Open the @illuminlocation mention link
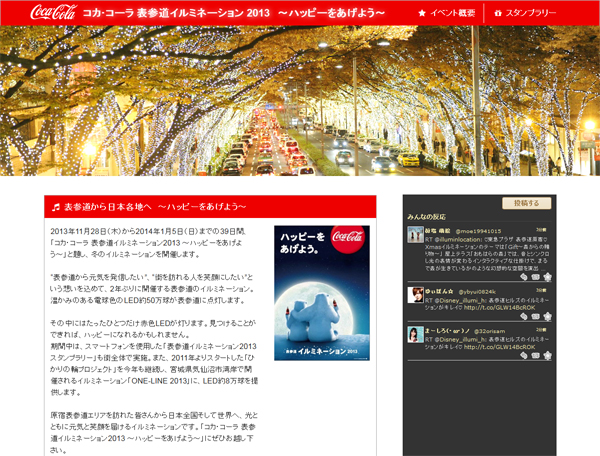 (458, 239)
